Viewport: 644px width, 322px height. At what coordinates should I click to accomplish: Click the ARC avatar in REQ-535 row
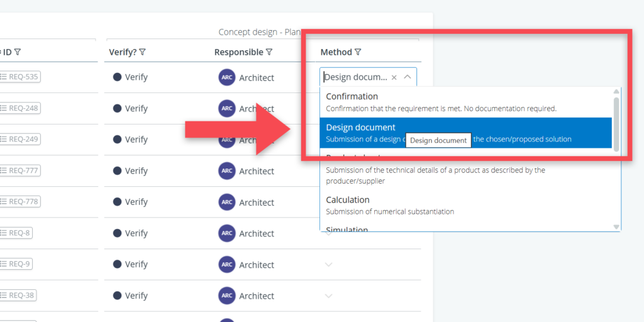pos(227,77)
